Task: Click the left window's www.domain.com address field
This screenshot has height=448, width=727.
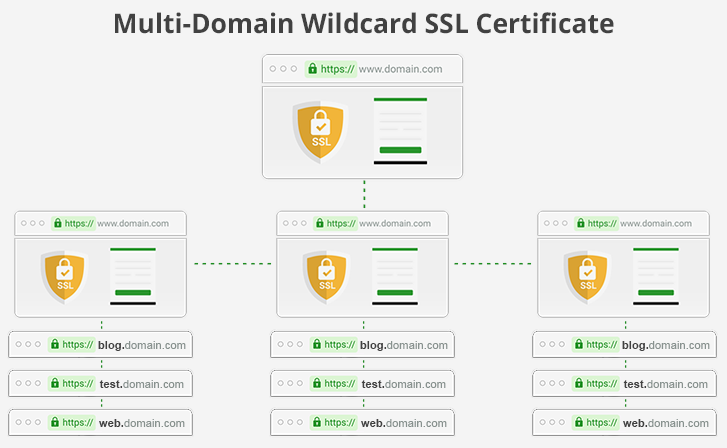Action: pos(133,224)
